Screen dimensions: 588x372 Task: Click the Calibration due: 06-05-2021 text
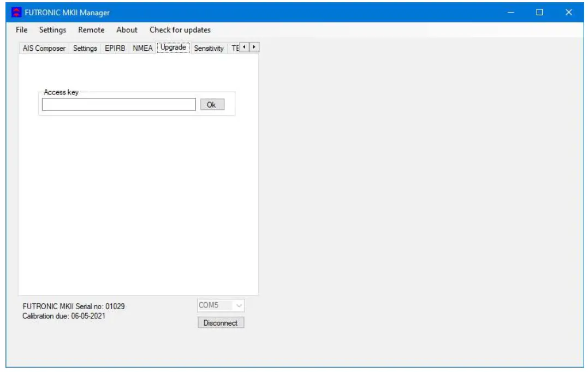tap(64, 316)
